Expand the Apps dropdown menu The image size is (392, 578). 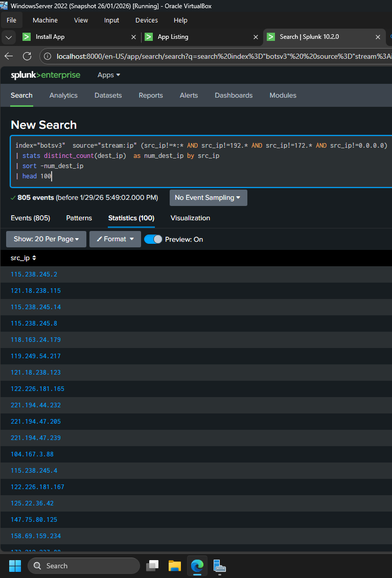(x=109, y=75)
